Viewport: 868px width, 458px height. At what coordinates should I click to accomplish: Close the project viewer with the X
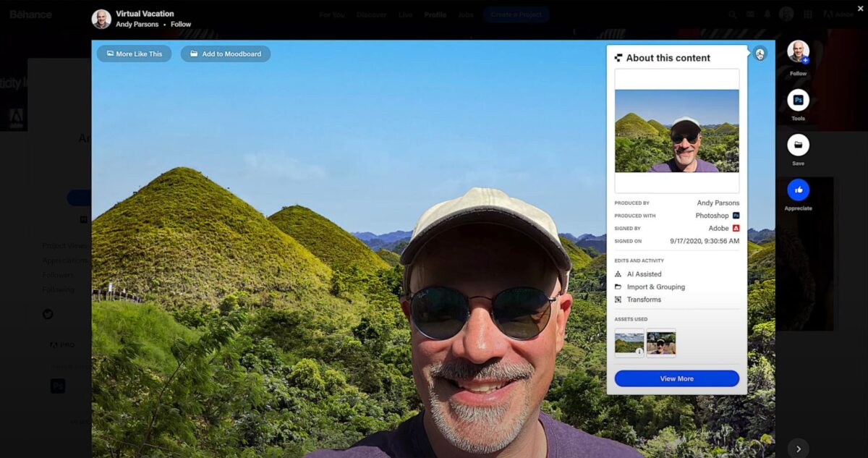click(860, 8)
